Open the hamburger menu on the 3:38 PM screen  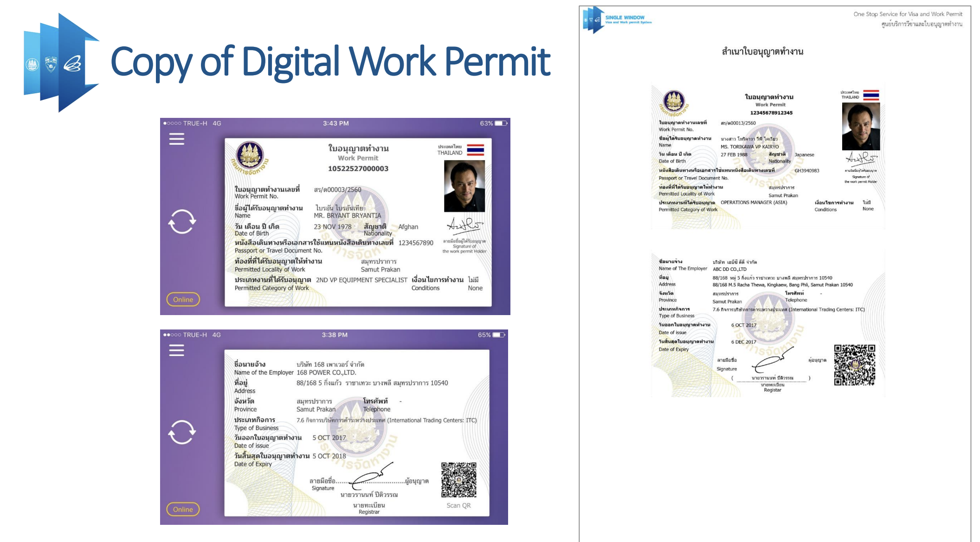176,352
